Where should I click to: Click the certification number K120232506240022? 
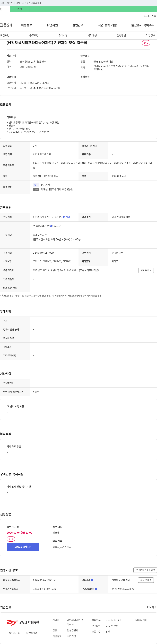point(123,589)
